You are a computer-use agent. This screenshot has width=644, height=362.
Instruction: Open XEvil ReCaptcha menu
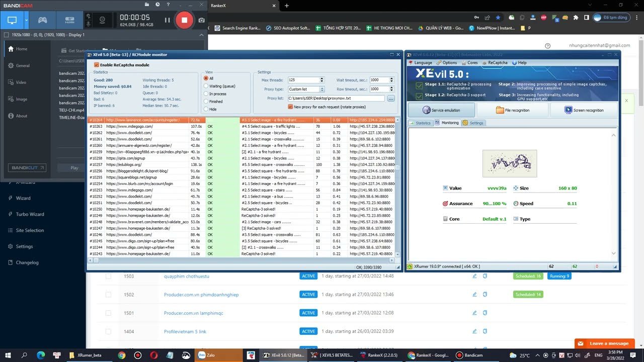coord(495,63)
